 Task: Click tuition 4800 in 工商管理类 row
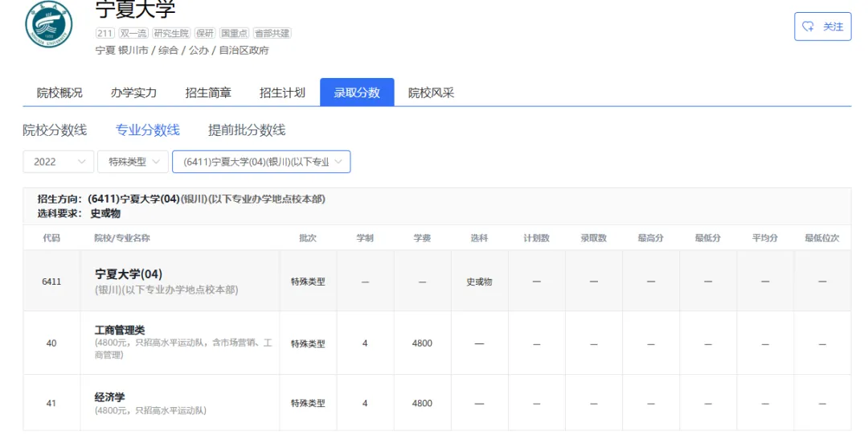click(422, 343)
